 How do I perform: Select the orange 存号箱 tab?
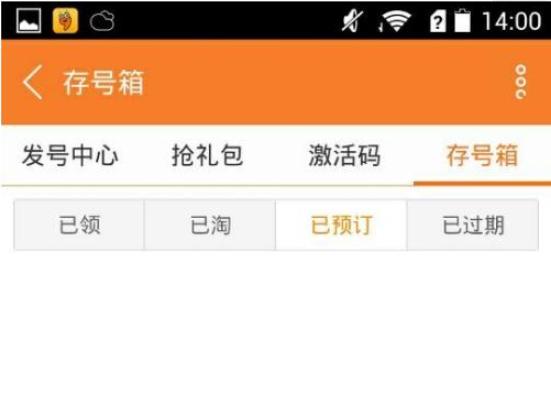[x=482, y=155]
